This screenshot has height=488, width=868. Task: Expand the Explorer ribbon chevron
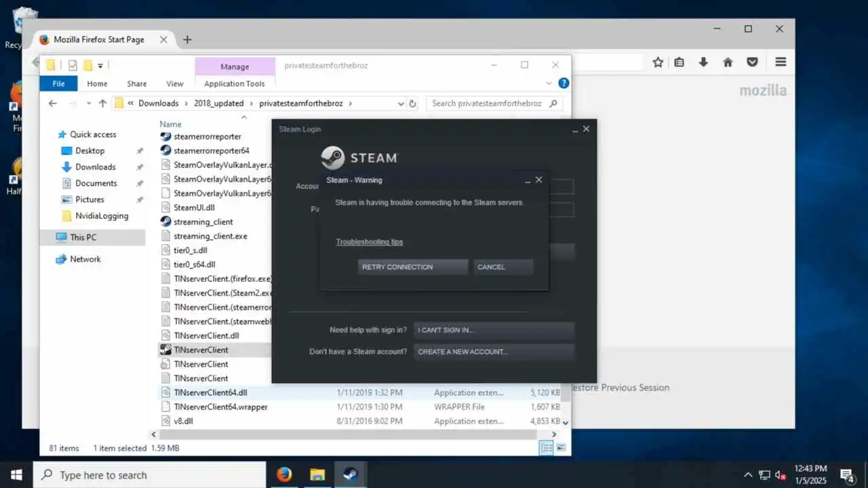click(549, 83)
